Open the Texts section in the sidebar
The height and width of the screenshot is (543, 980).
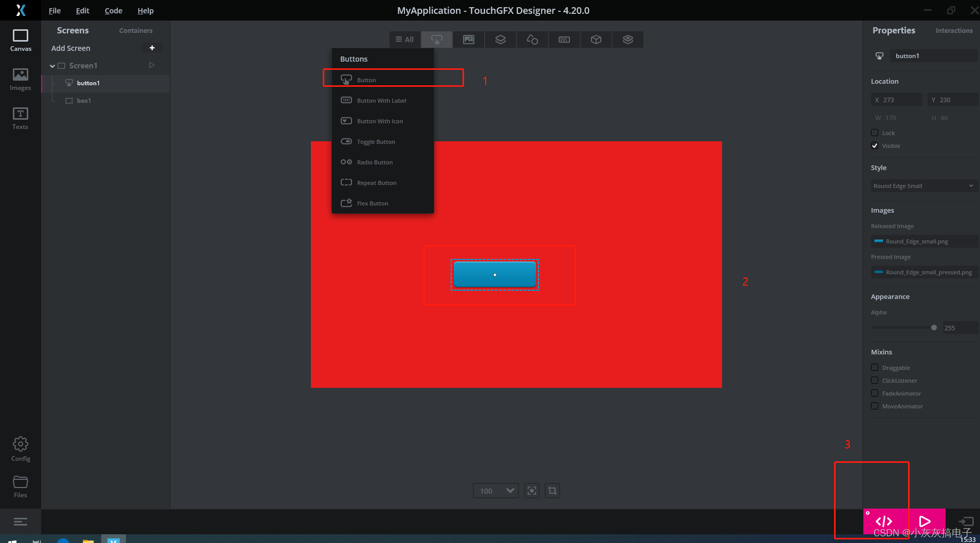coord(21,119)
